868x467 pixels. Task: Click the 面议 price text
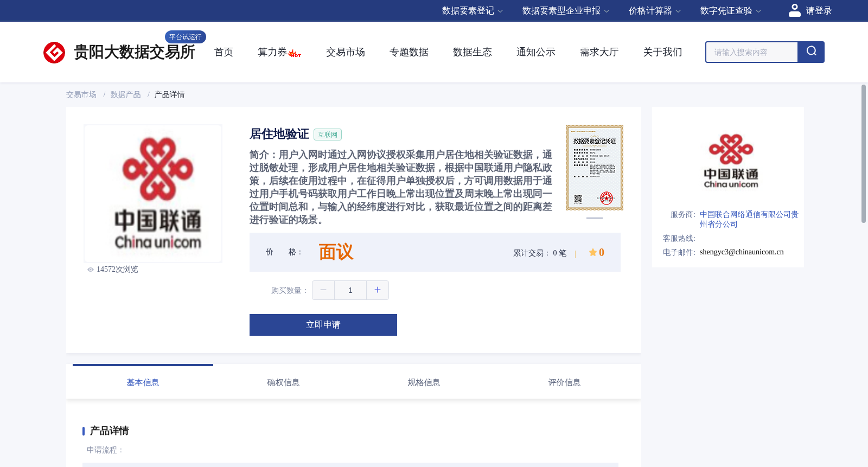click(x=336, y=252)
